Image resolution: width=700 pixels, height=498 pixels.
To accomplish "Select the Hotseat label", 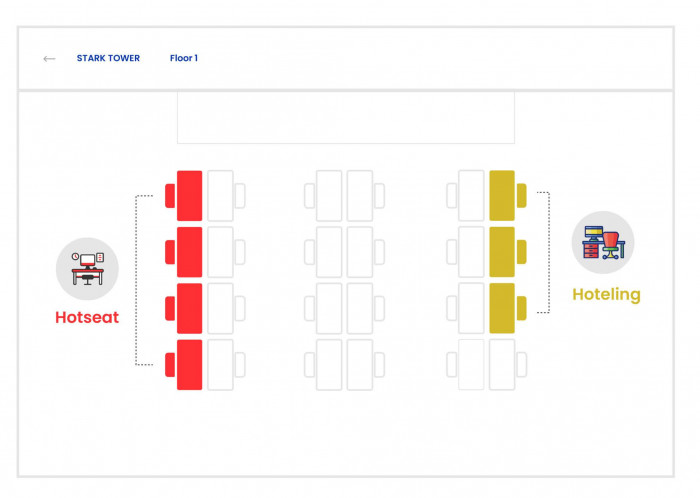I will [87, 317].
